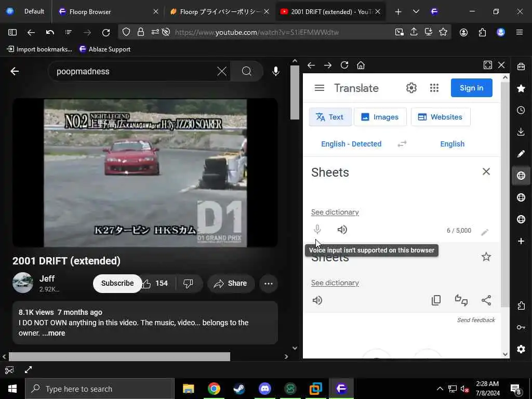Listen to source text Sheets
532x399 pixels.
pos(342,230)
